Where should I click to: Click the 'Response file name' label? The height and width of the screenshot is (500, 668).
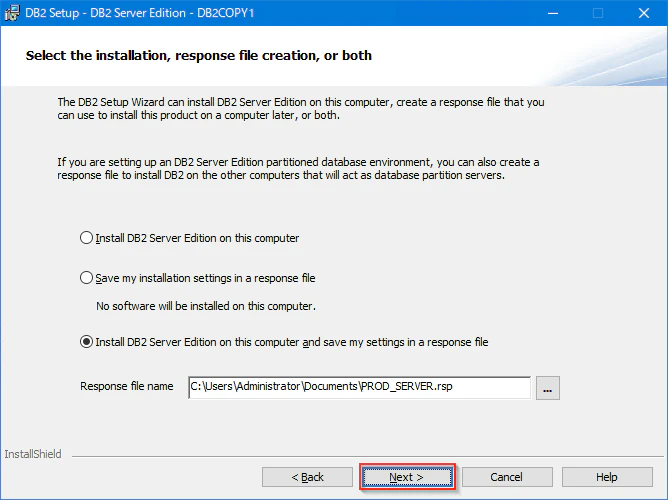(127, 386)
